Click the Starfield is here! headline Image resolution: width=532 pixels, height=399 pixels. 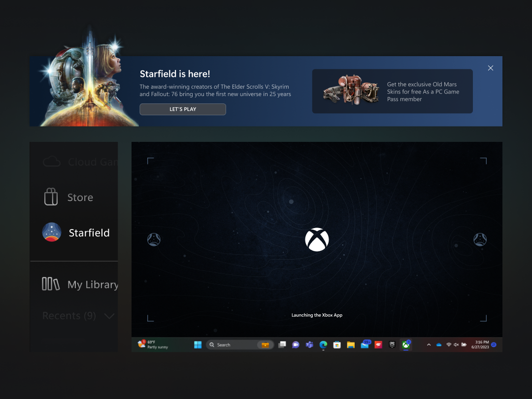point(175,74)
